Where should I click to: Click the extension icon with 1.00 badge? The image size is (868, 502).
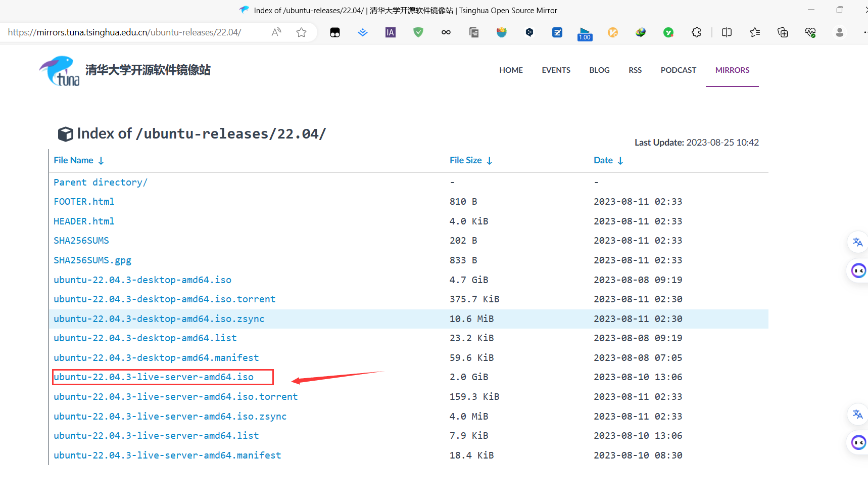click(x=585, y=34)
